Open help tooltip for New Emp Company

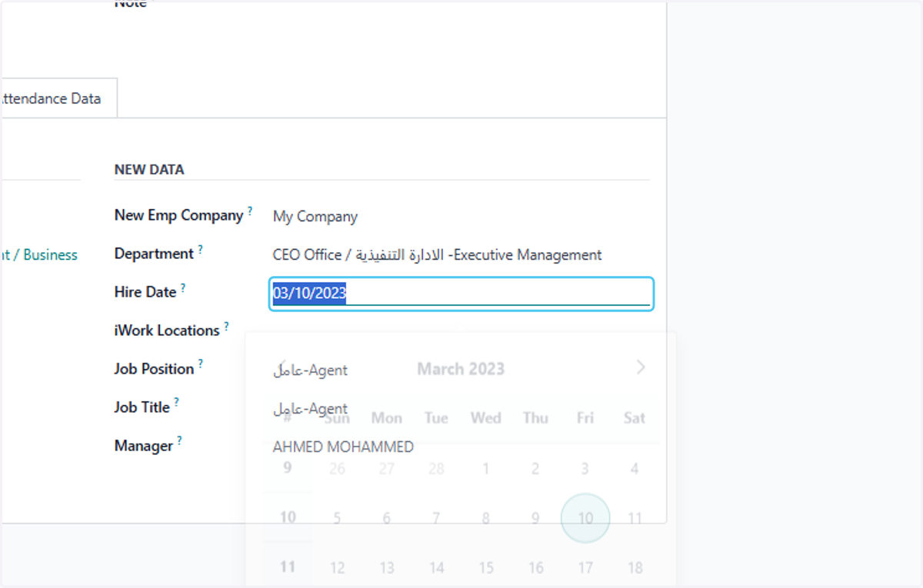coord(250,211)
